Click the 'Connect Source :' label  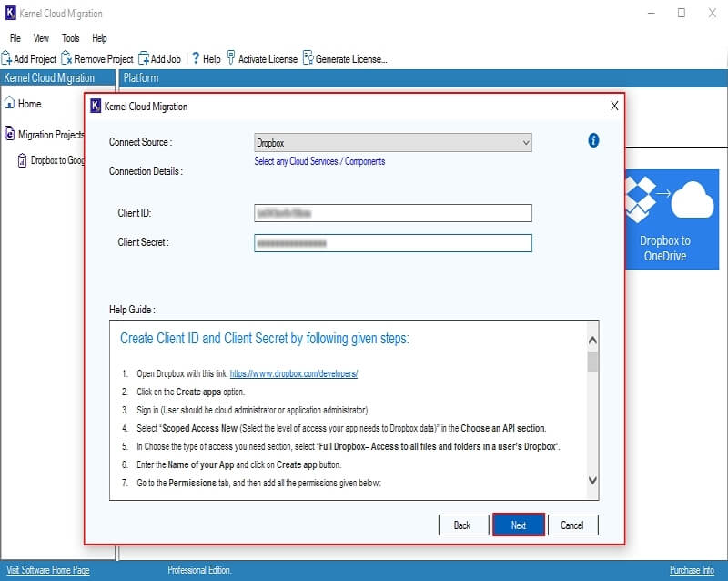[x=140, y=142]
